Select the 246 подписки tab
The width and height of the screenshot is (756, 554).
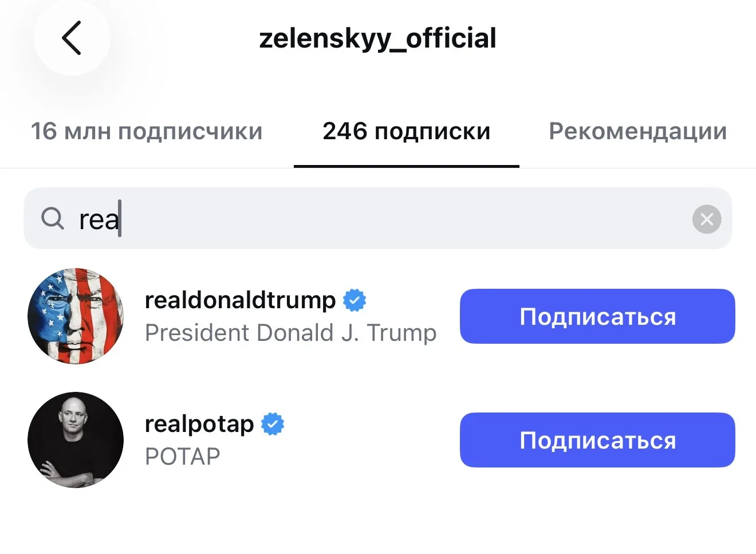407,131
